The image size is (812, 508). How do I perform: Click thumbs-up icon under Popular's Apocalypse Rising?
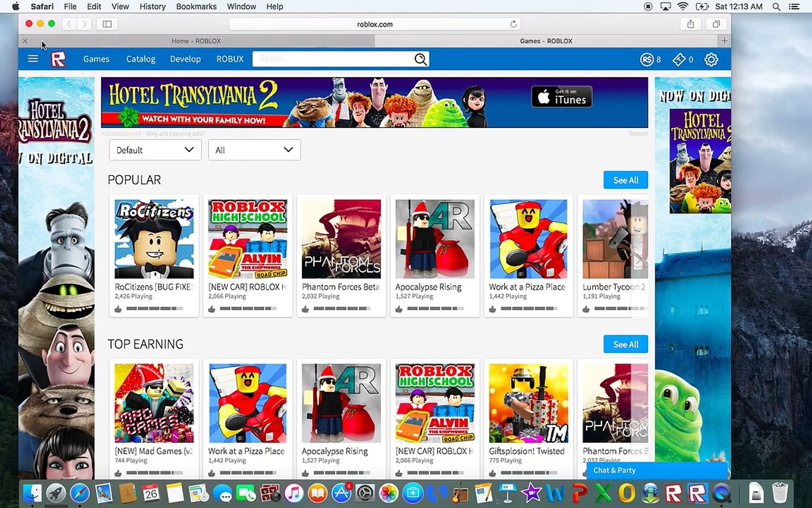399,309
